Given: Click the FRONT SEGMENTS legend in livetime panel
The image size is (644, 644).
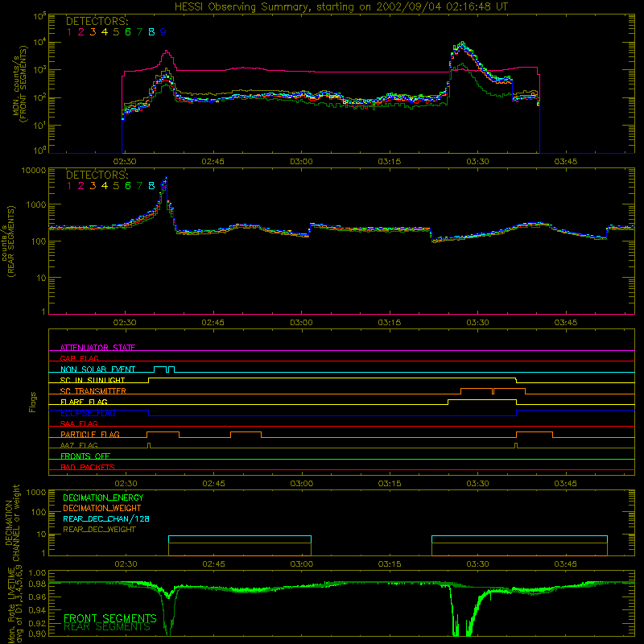Looking at the screenshot, I should click(x=110, y=618).
